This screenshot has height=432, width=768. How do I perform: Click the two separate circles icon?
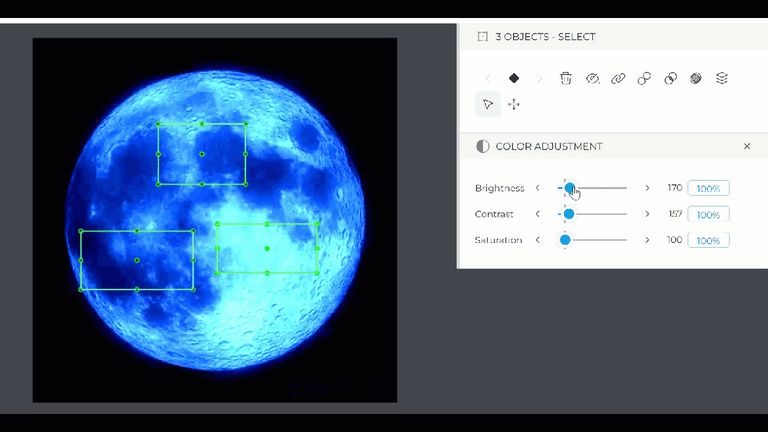pos(644,78)
